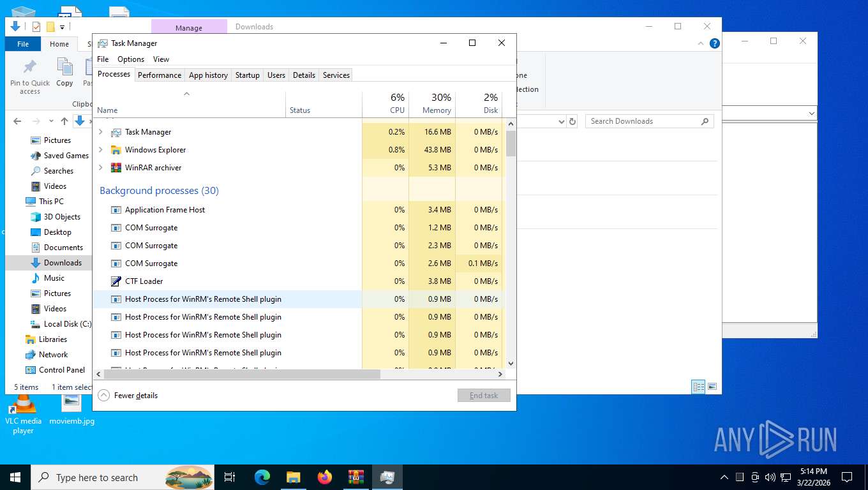Collapse details with Fewer details chevron
Screen dimensions: 868x490
click(x=103, y=396)
